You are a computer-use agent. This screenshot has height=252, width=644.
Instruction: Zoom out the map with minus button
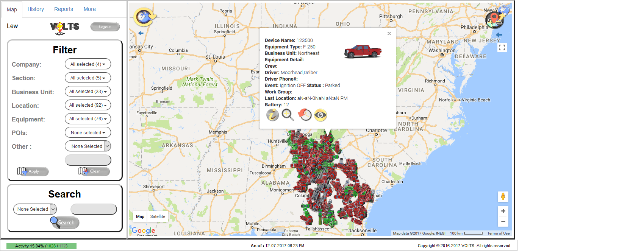[503, 221]
